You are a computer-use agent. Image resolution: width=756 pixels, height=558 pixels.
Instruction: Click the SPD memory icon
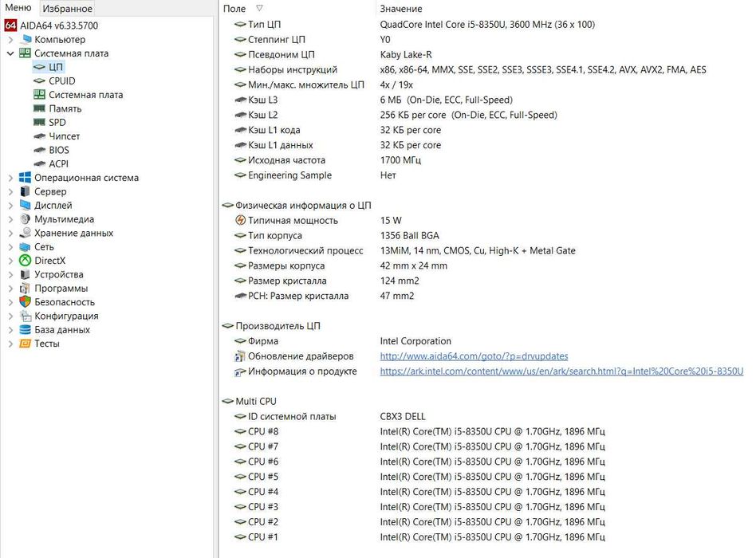(40, 123)
